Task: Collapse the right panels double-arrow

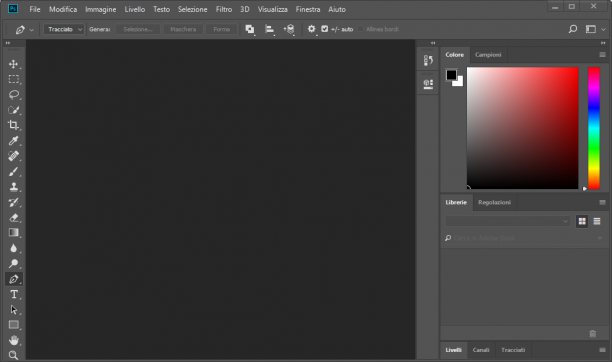Action: point(603,43)
